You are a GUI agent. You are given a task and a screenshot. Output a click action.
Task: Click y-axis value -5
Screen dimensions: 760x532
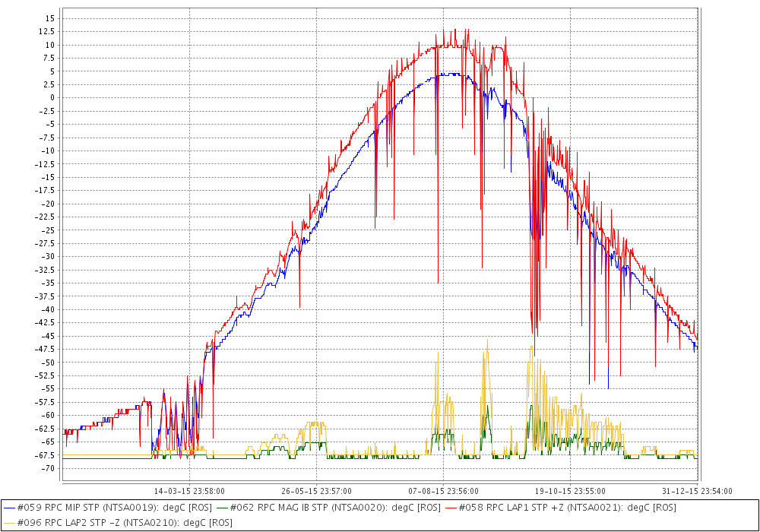(50, 125)
